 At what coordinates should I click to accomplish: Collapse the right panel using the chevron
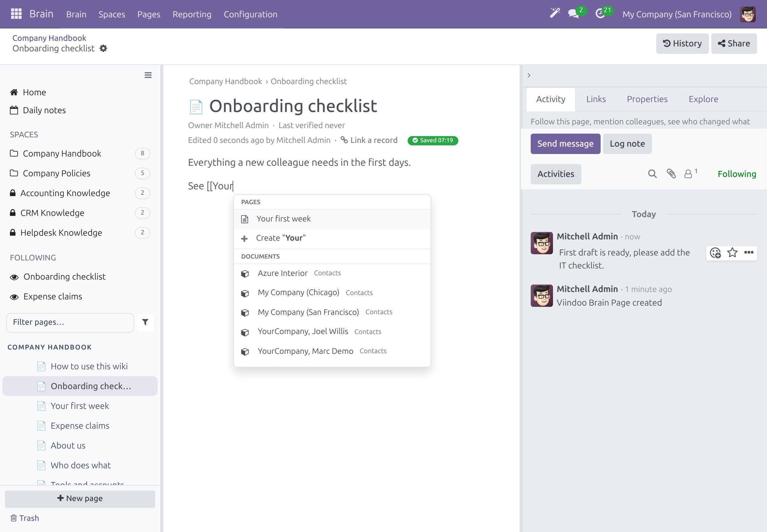click(529, 75)
